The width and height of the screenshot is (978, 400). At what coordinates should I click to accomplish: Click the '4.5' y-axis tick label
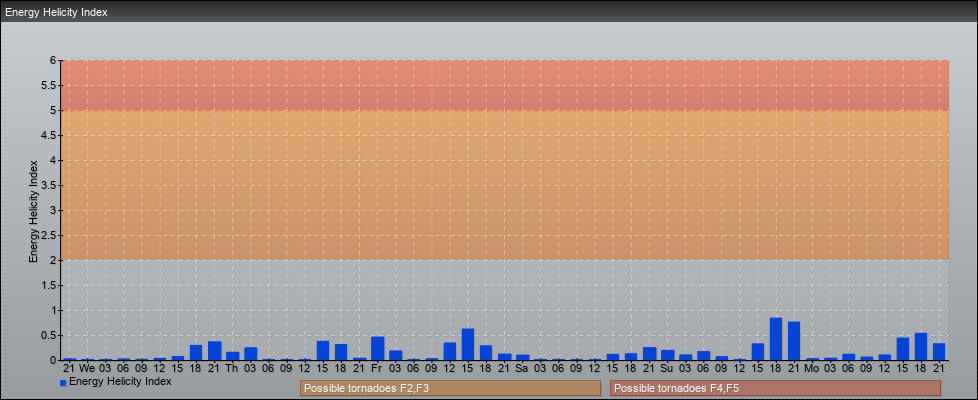tap(50, 135)
